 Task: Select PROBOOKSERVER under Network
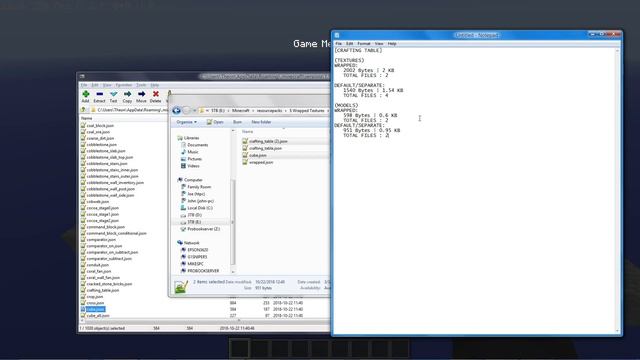click(x=200, y=271)
